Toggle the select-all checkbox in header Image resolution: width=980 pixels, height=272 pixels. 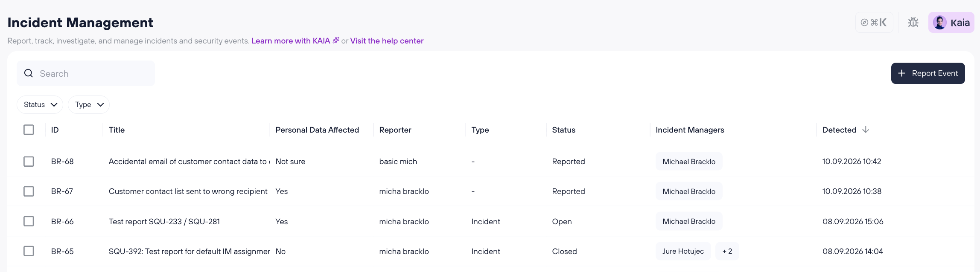pos(29,130)
